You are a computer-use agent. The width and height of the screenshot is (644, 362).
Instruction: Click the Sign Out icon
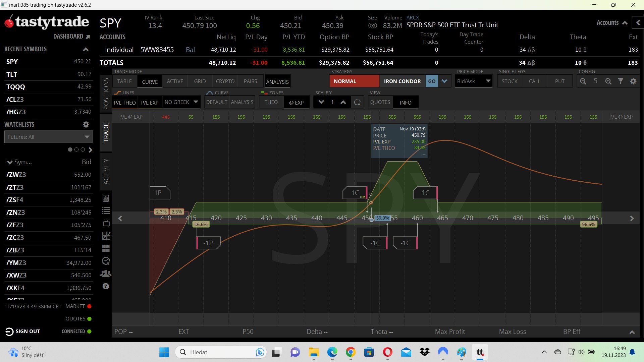point(9,331)
